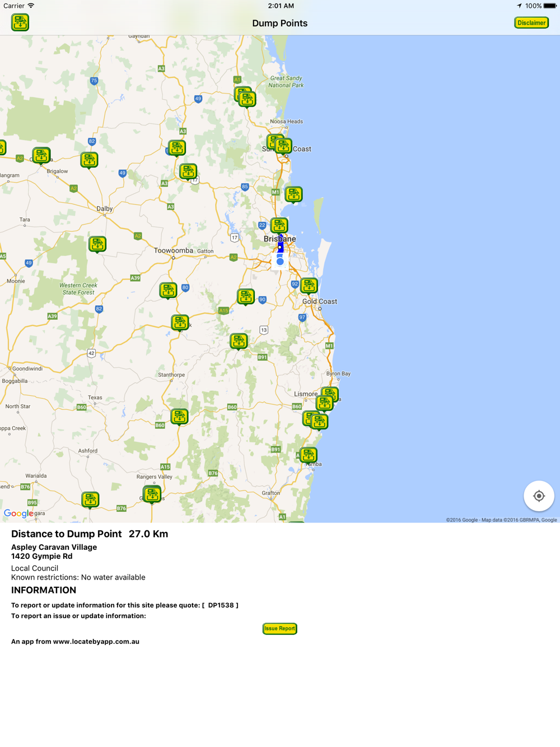560x747 pixels.
Task: Tap the Local Council line
Action: click(35, 568)
